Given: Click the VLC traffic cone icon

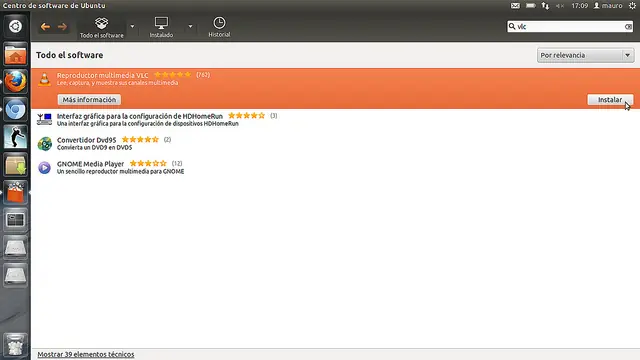Looking at the screenshot, I should (44, 79).
